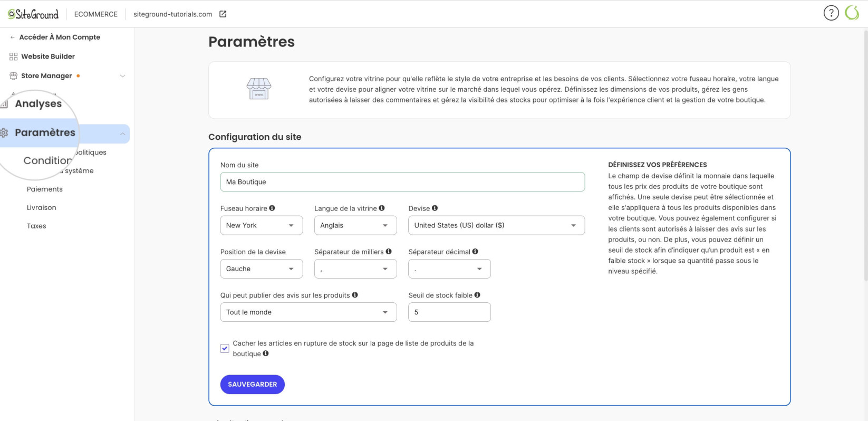The image size is (868, 421).
Task: Click the 'Configuration du site' heading
Action: (255, 137)
